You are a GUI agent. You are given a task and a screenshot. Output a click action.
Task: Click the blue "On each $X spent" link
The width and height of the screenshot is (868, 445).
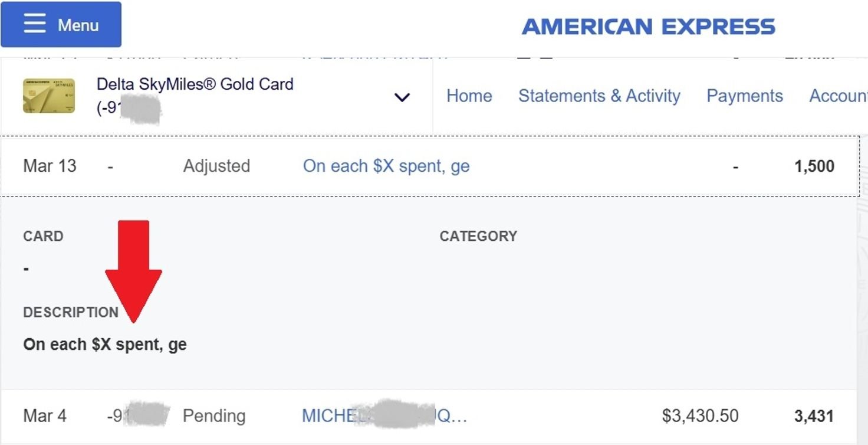(386, 166)
